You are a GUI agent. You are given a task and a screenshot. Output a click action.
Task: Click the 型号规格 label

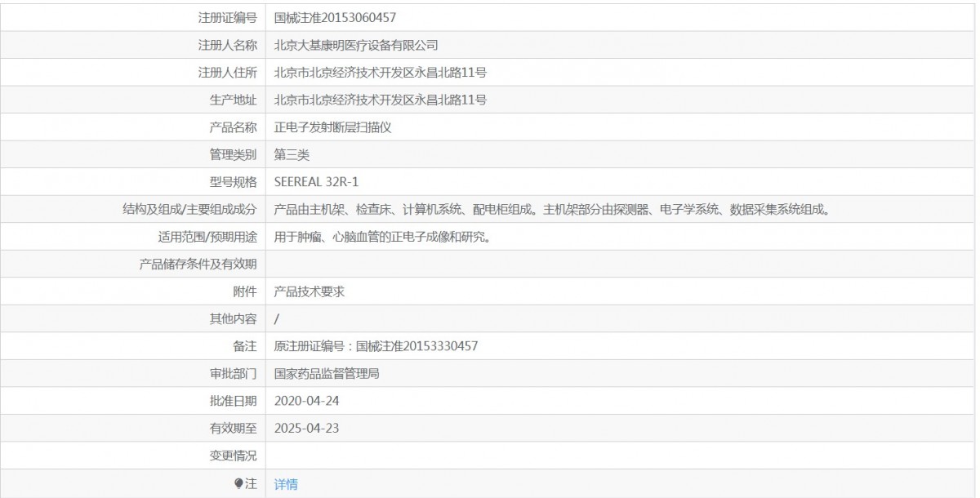(234, 182)
